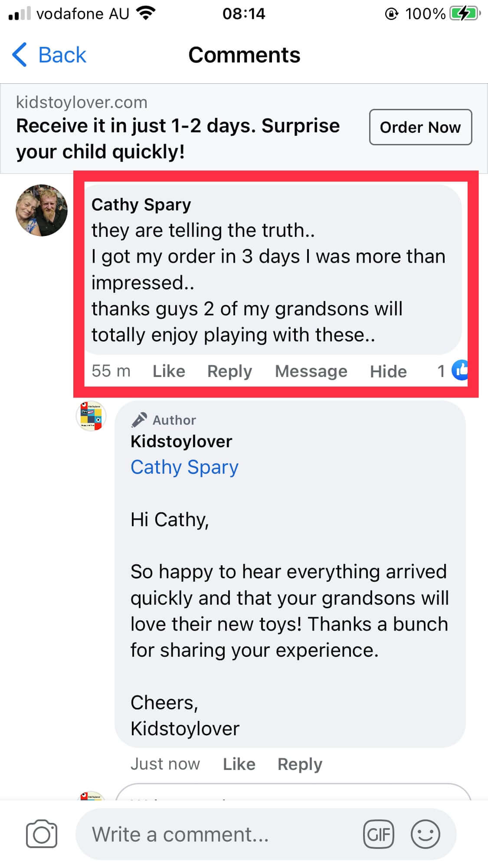Reply to Cathy Spary's comment

point(229,371)
